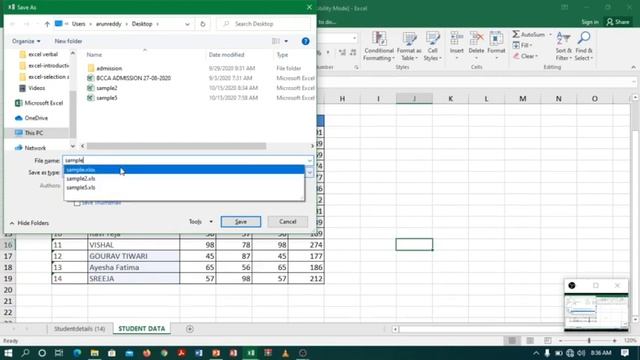The width and height of the screenshot is (640, 360).
Task: Switch to Normal view in status bar
Action: point(512,340)
